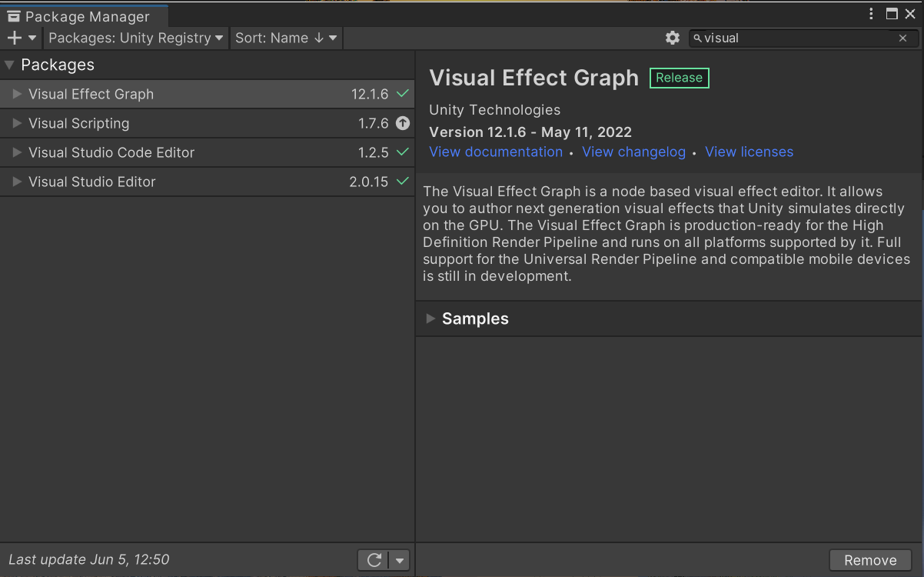
Task: Click the Unity Technologies author text
Action: coord(494,109)
